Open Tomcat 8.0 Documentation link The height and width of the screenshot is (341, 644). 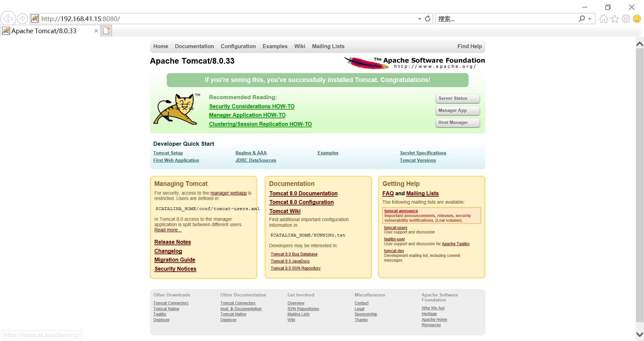click(x=303, y=193)
